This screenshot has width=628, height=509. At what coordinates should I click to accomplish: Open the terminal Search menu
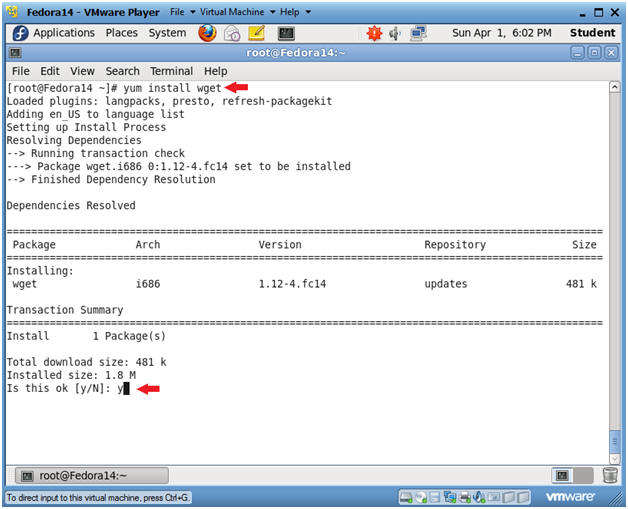point(123,71)
